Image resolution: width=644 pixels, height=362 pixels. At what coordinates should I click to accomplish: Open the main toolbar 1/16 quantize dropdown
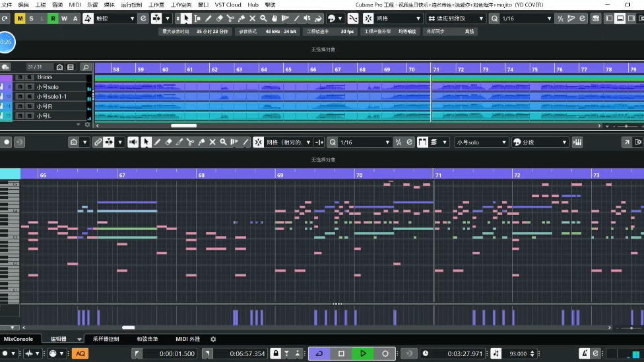[x=526, y=18]
